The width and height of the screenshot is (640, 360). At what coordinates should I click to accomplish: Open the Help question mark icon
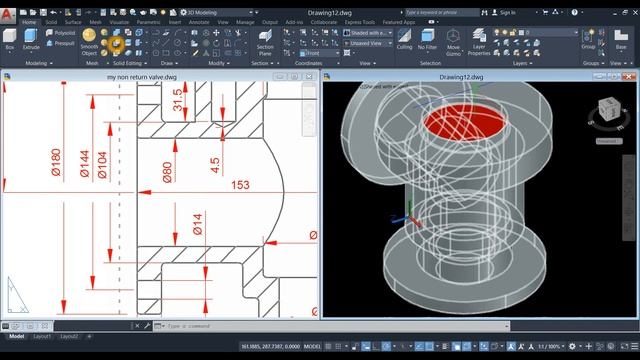(574, 13)
